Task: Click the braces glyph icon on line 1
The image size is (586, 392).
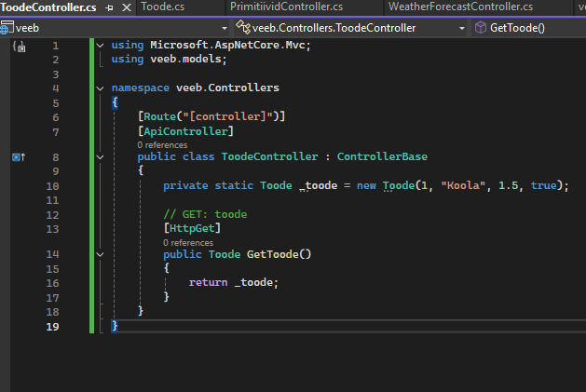Action: [19, 46]
